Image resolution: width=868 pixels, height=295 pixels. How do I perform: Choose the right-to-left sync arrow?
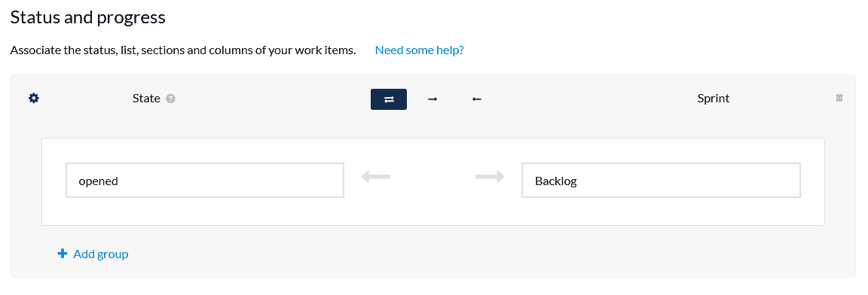click(477, 99)
